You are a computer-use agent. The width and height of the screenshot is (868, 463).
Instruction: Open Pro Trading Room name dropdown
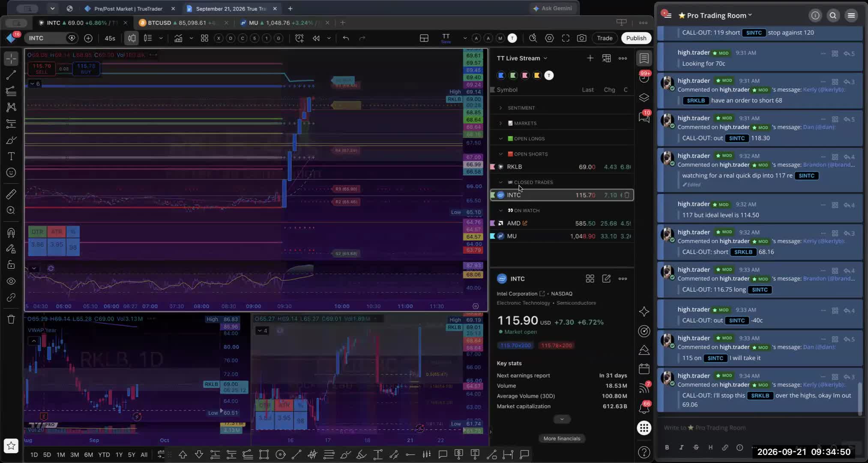coord(719,15)
